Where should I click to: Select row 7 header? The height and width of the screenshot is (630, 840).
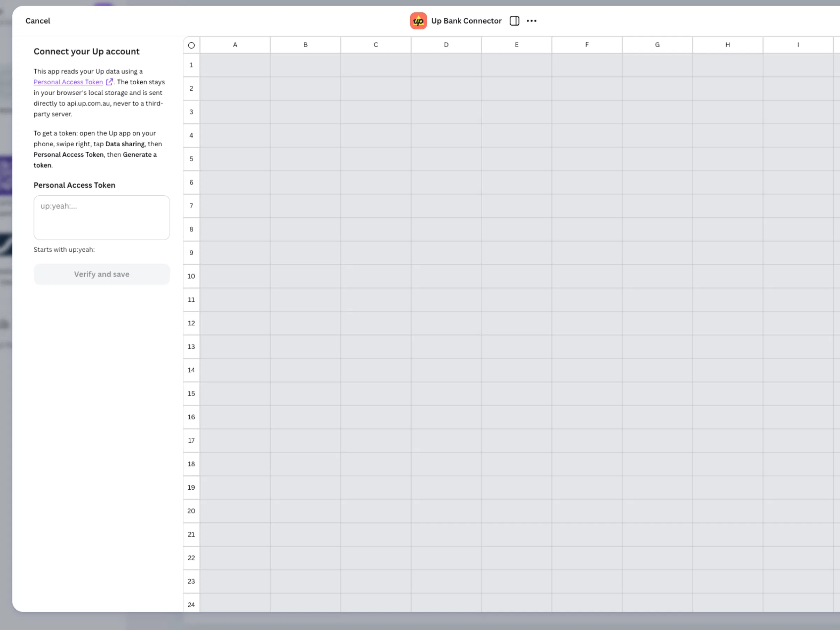(191, 206)
